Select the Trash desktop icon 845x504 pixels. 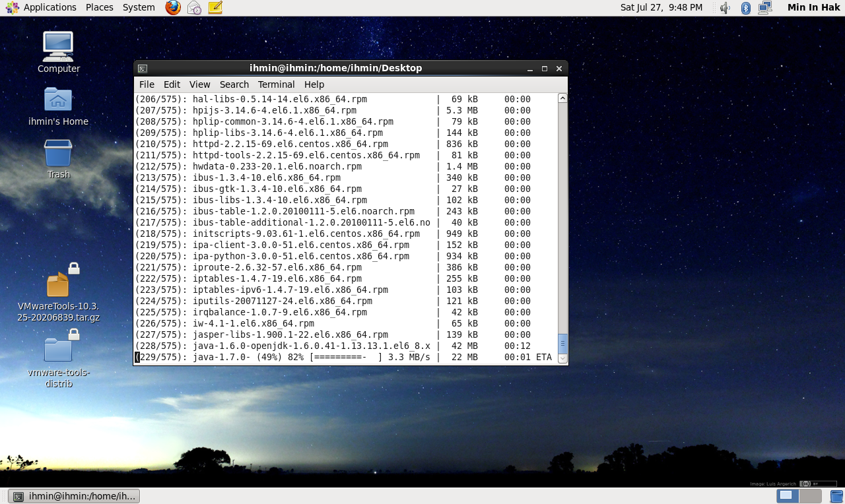pyautogui.click(x=58, y=159)
